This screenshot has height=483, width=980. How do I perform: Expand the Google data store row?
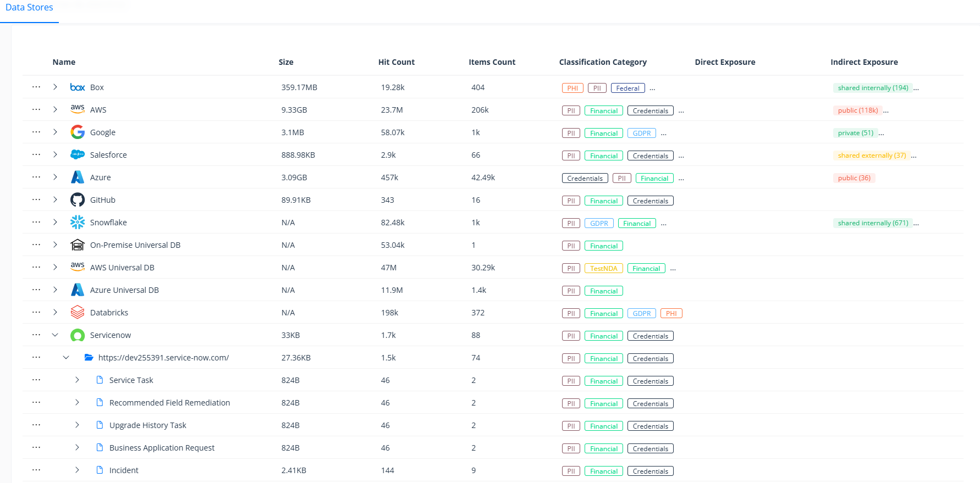(x=55, y=132)
